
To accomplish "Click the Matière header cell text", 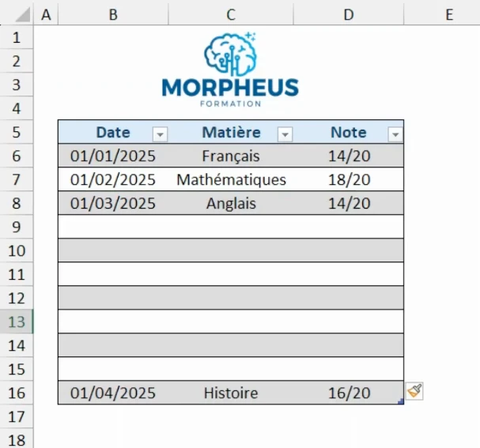I will 232,133.
